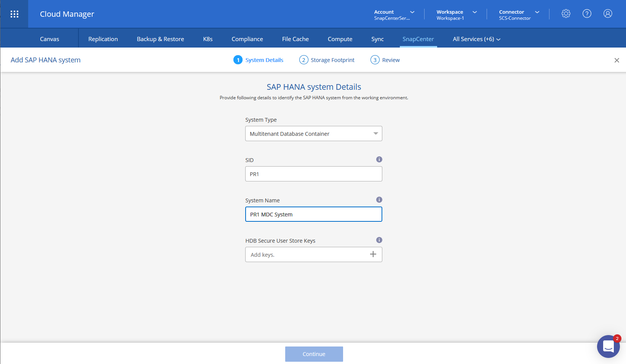Show info for HDB Secure User Store Keys

[x=379, y=240]
